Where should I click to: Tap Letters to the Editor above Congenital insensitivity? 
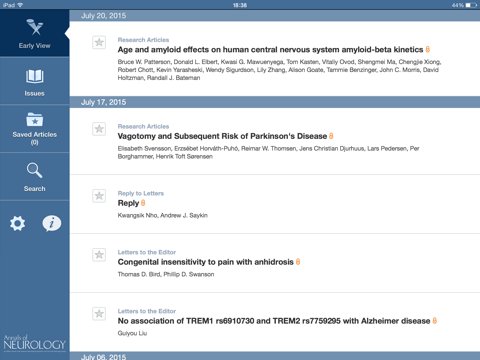coord(147,252)
